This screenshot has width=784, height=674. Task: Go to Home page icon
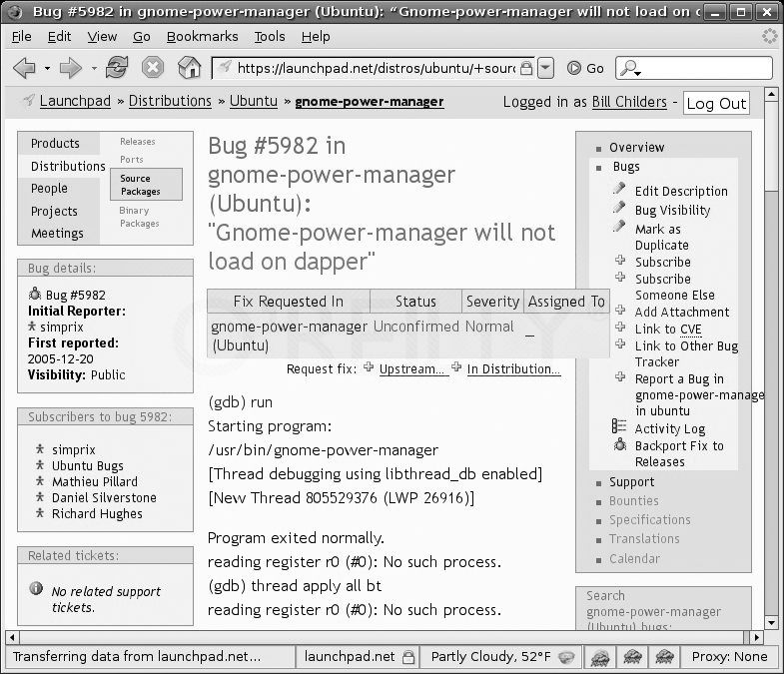coord(189,68)
